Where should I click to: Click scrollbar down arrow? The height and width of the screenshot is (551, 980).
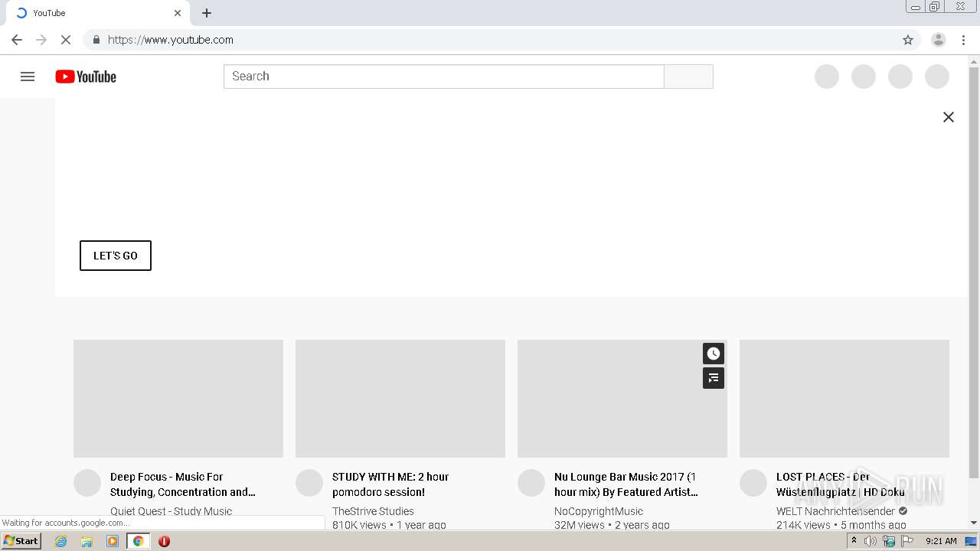point(974,523)
